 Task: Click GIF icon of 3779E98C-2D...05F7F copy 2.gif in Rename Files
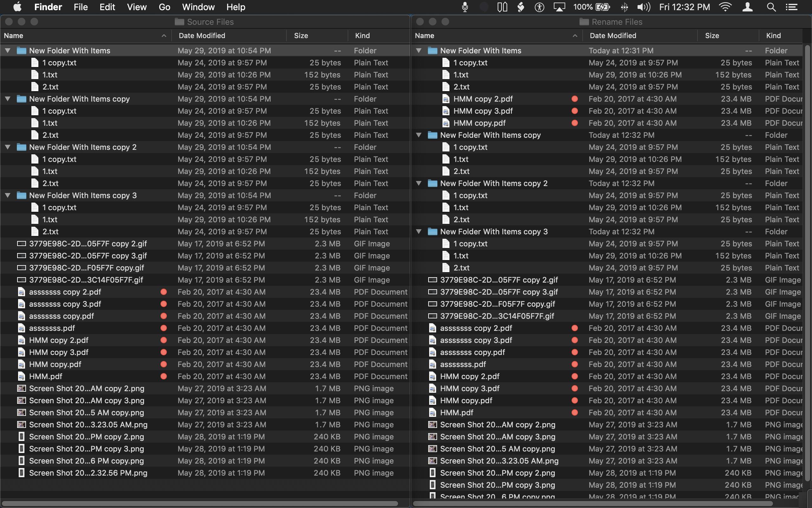pyautogui.click(x=433, y=280)
